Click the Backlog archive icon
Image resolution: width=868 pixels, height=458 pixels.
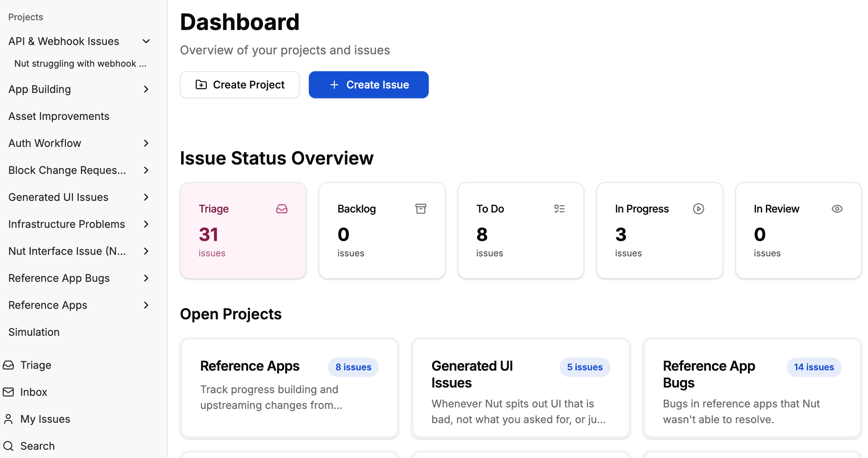pos(421,209)
